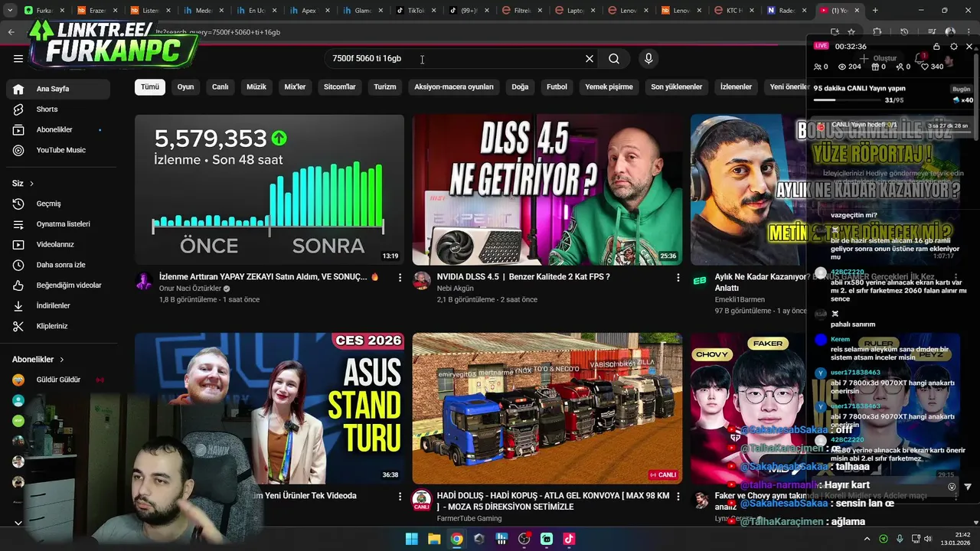Click the Oluştur create button
Screen dimensions: 980x551
(877, 59)
